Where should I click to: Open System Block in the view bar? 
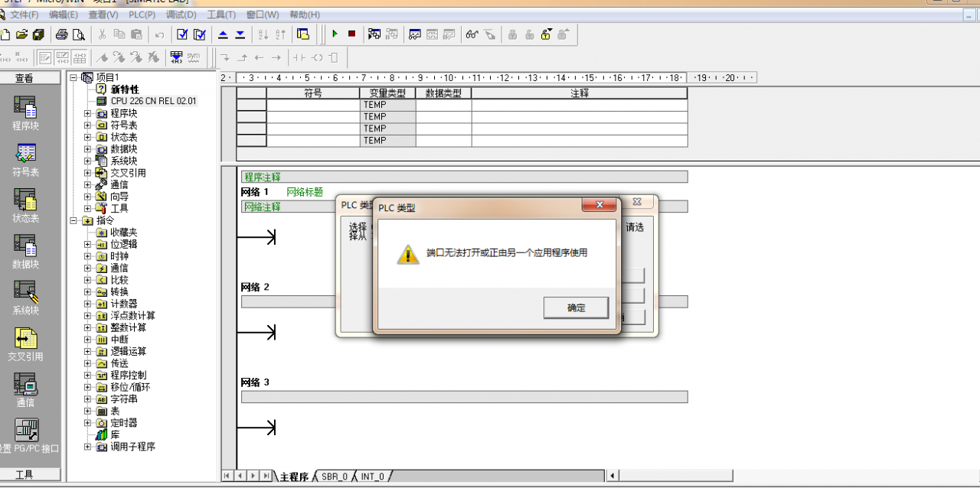tap(25, 298)
